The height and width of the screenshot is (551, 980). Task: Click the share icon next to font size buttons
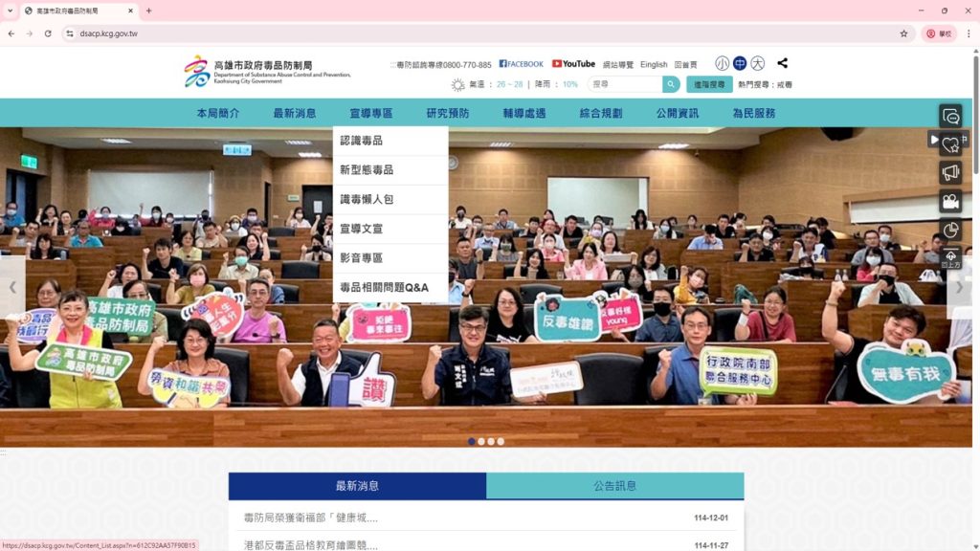pos(782,63)
